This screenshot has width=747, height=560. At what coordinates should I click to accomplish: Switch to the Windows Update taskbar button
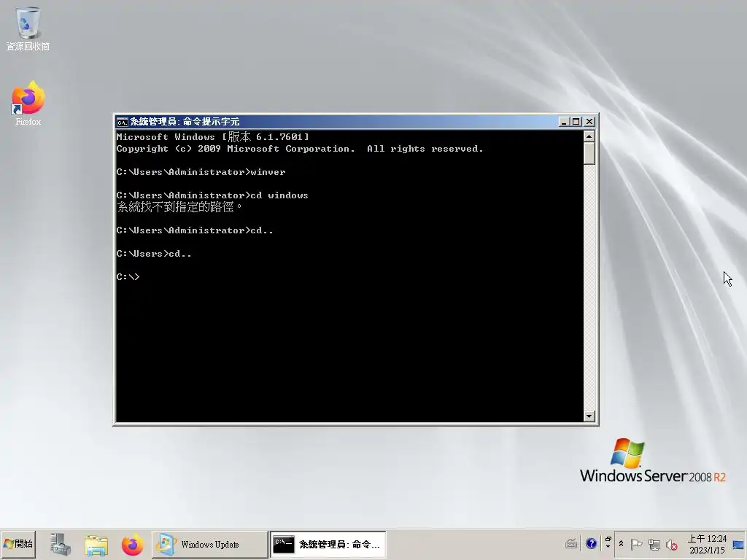click(x=209, y=544)
